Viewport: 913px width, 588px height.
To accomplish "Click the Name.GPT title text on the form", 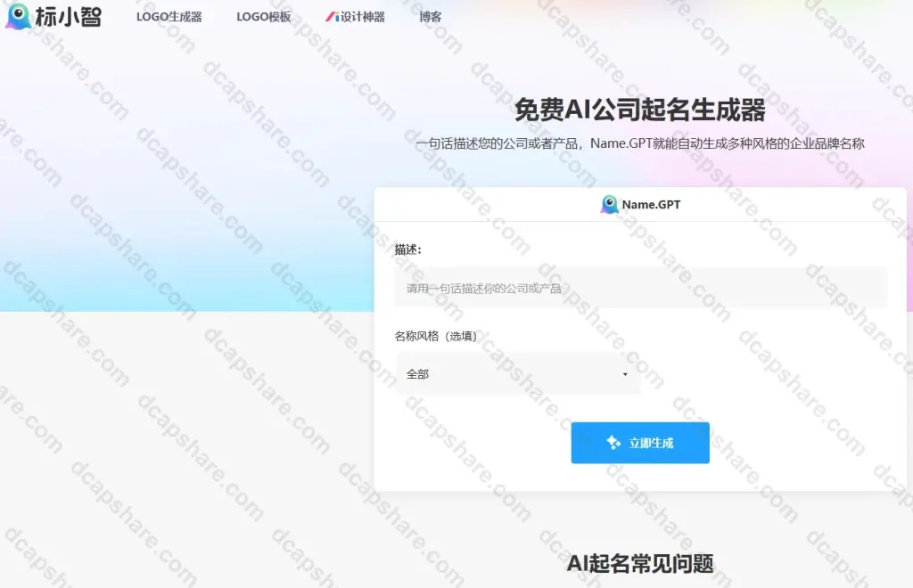I will [652, 204].
